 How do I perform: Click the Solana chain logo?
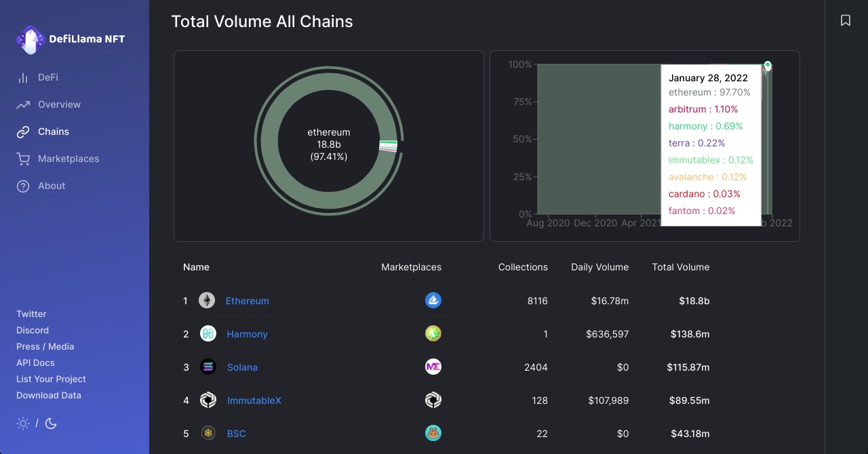coord(208,367)
